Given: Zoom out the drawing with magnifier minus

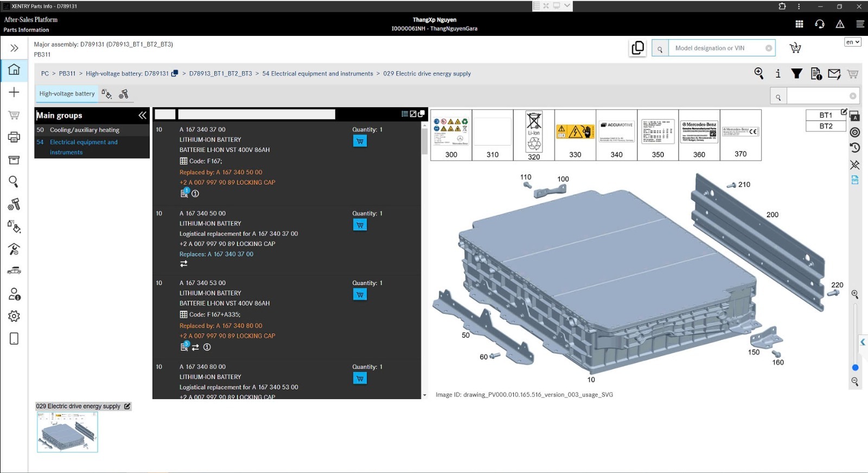Looking at the screenshot, I should tap(855, 382).
